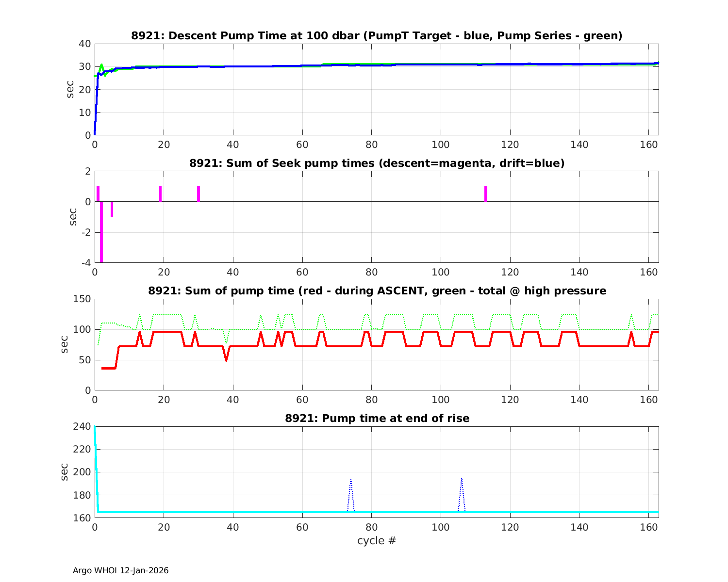Image resolution: width=728 pixels, height=582 pixels.
Task: Select the magenta bar near cycle 113
Action: [485, 194]
